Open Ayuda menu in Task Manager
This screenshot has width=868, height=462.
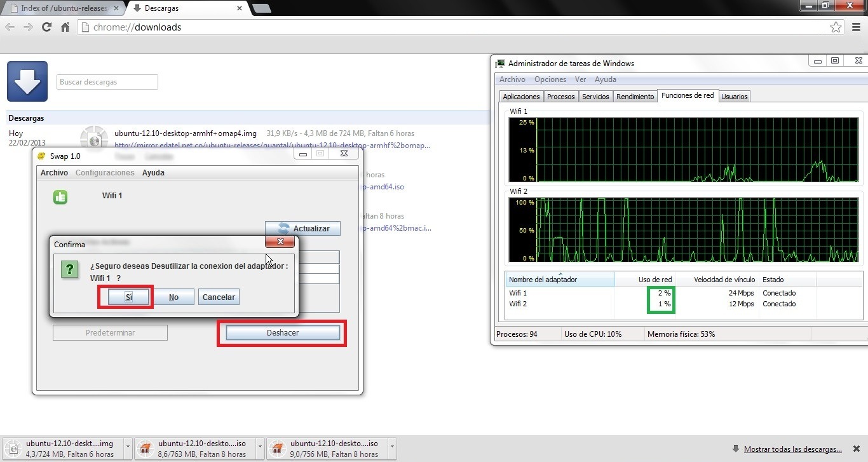[x=605, y=79]
